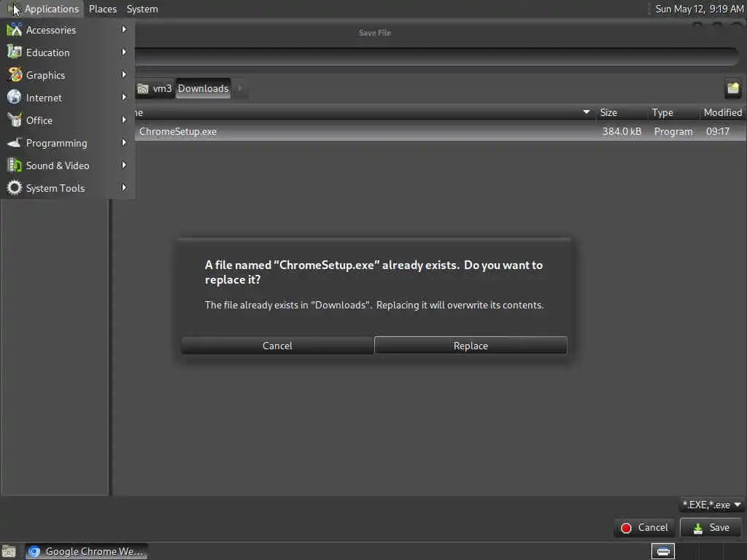Expand the Education submenu arrow
747x560 pixels.
(x=124, y=52)
